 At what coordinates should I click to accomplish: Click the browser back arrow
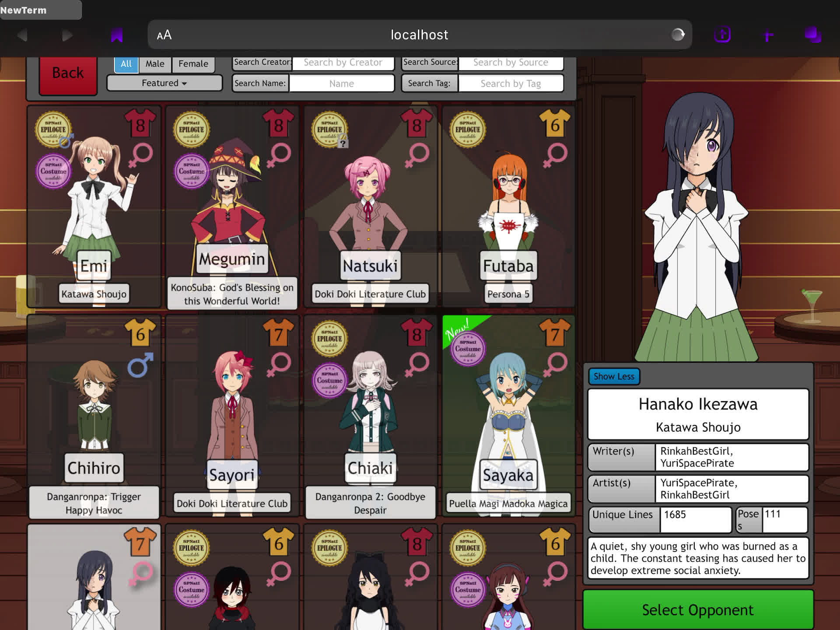22,35
